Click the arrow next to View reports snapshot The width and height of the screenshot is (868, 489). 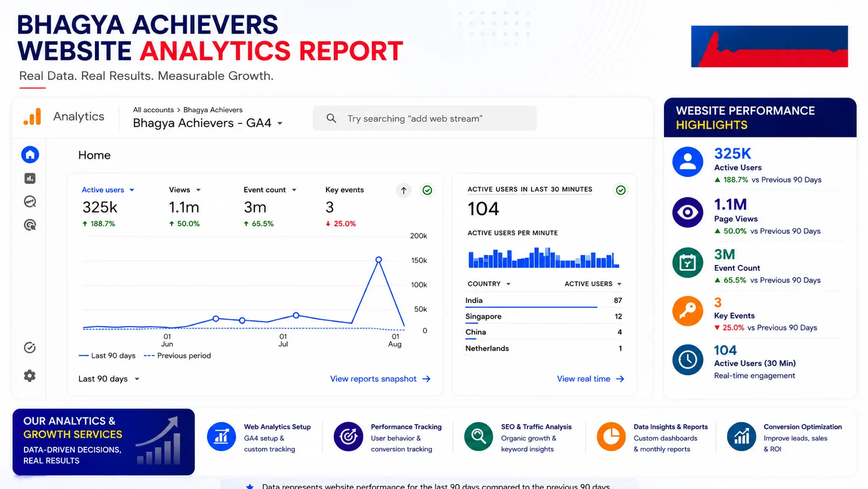(427, 379)
